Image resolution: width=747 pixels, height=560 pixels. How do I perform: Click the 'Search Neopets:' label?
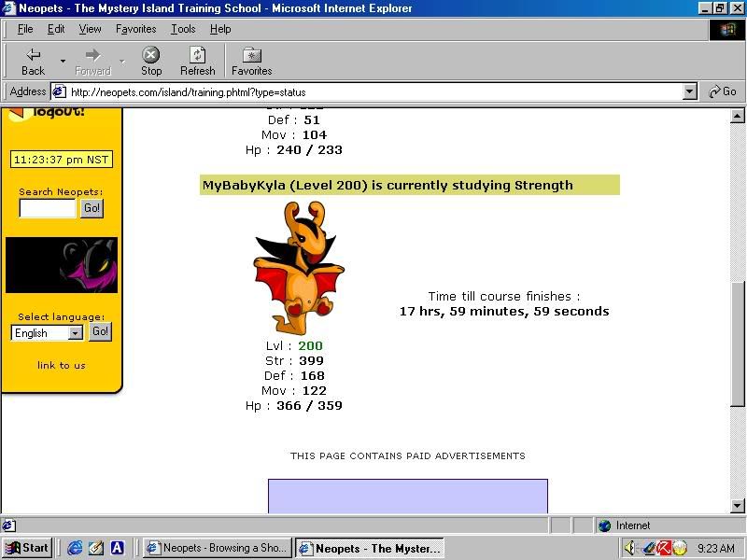click(61, 192)
